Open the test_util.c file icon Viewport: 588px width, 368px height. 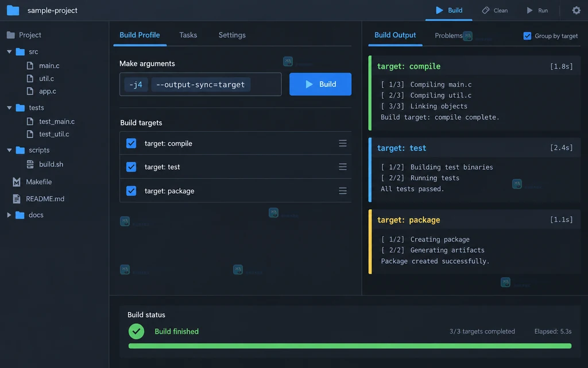pyautogui.click(x=30, y=134)
